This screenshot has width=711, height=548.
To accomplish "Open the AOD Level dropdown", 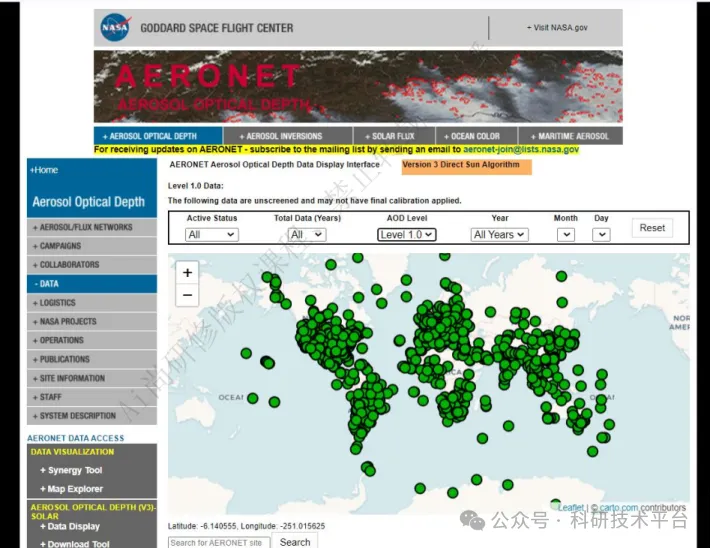I will 407,234.
